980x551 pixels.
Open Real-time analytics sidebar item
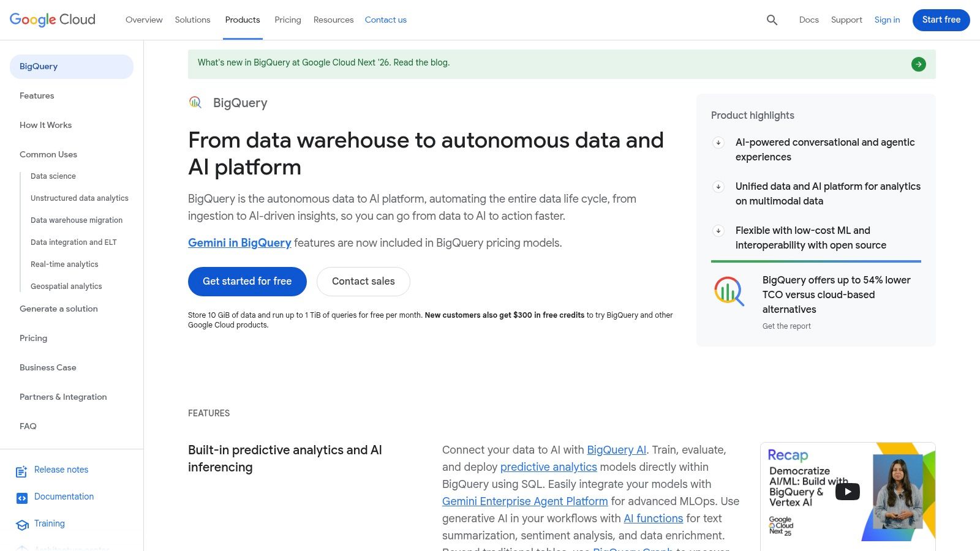(x=64, y=264)
